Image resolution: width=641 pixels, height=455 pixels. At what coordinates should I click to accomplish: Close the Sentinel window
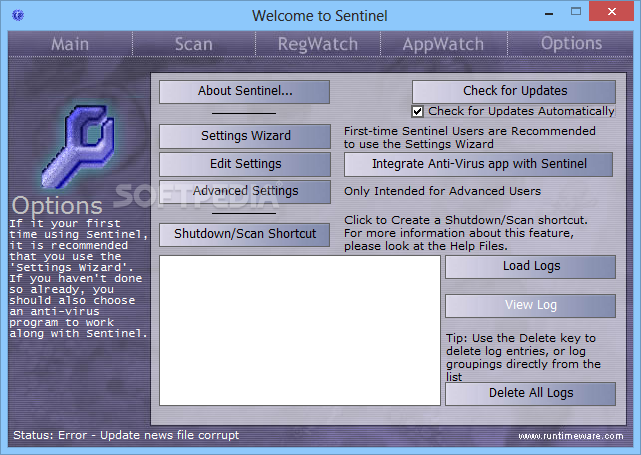click(612, 11)
